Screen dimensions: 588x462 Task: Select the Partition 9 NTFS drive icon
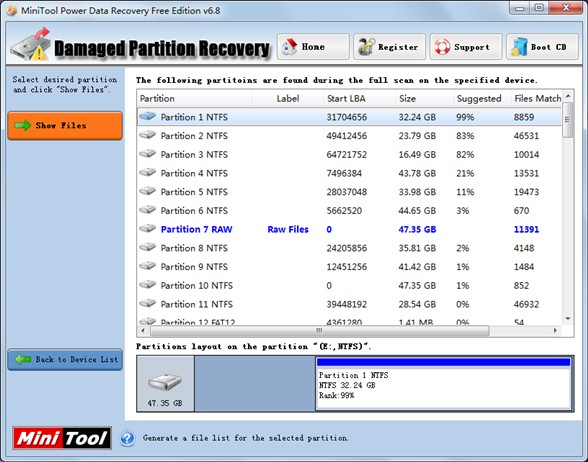(147, 266)
